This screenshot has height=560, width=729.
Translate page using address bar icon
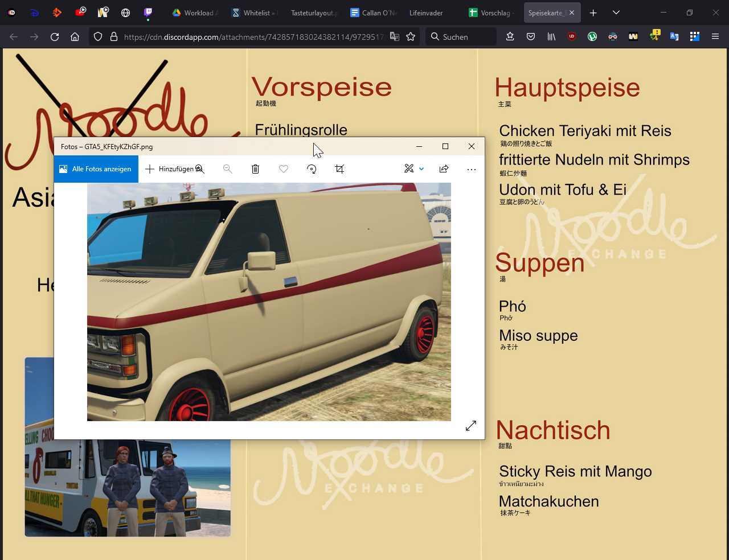click(x=395, y=36)
